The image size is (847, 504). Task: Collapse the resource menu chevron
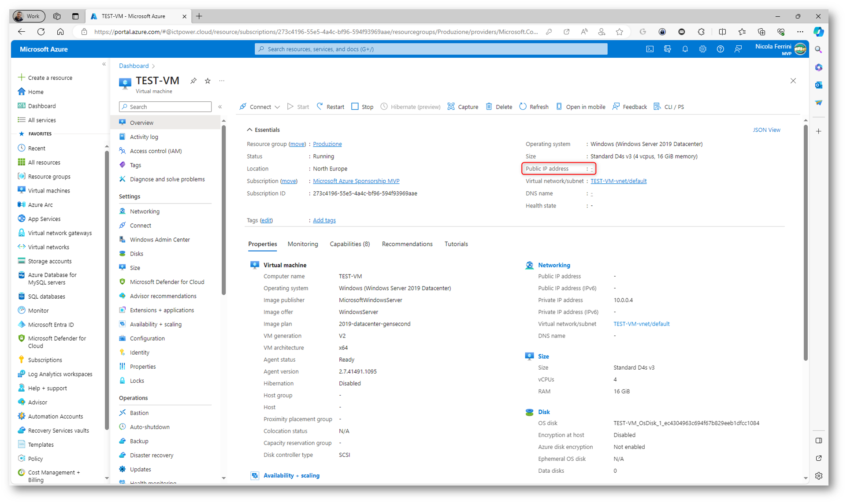tap(220, 107)
